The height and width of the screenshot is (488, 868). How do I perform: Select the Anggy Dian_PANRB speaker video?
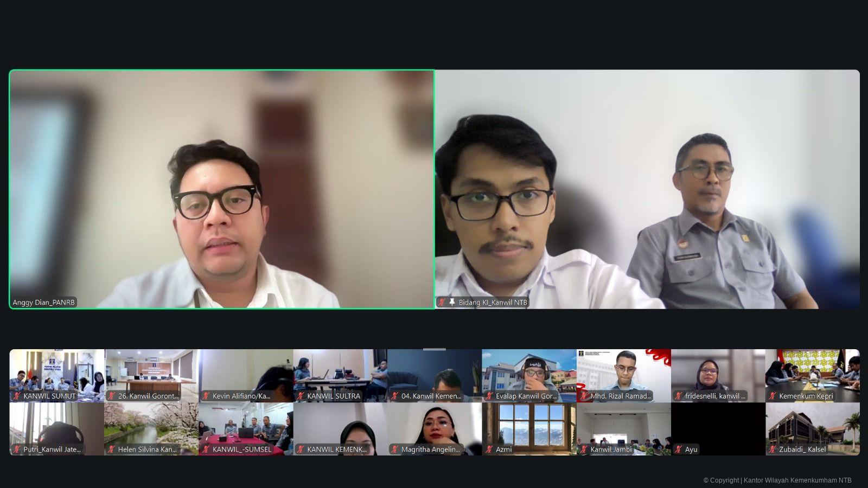tap(222, 189)
